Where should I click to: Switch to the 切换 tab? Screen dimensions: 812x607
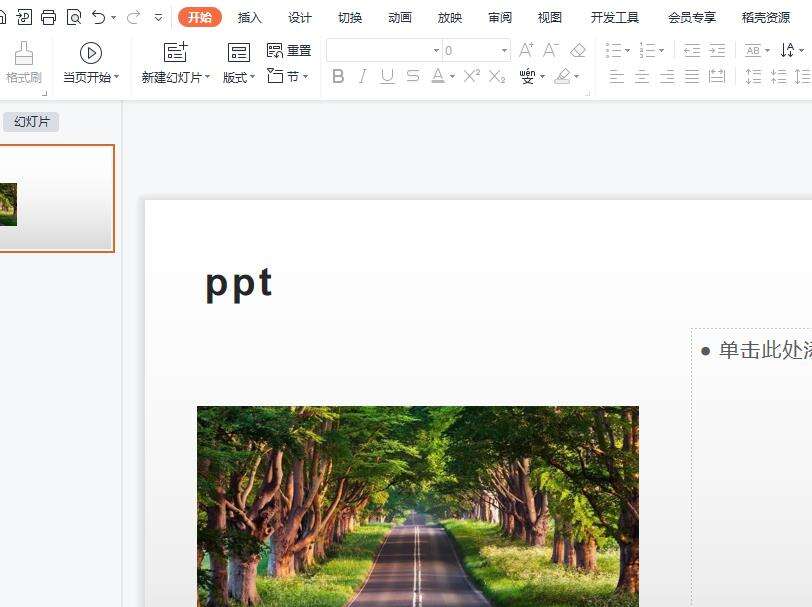[350, 18]
